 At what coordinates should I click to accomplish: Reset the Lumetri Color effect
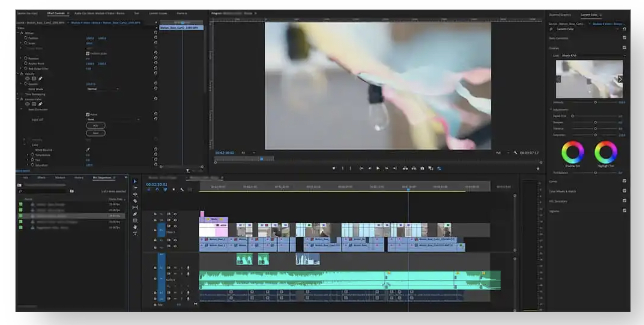(x=155, y=98)
